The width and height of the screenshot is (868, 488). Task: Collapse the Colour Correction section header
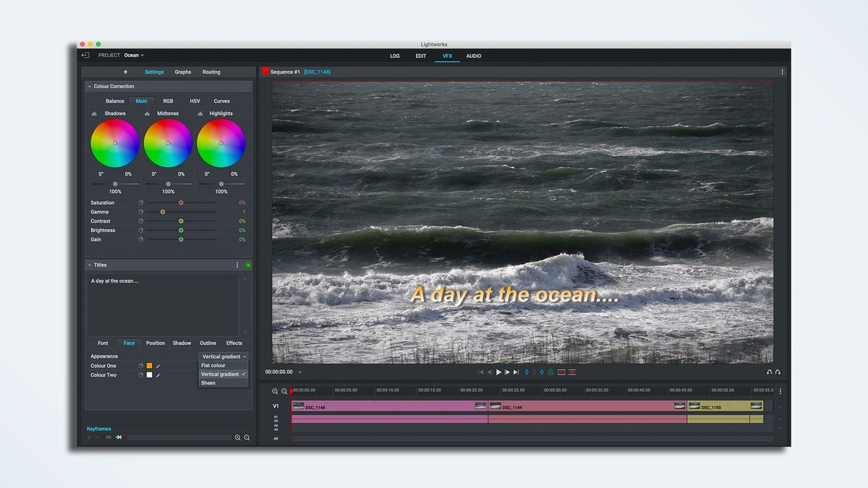pos(89,86)
